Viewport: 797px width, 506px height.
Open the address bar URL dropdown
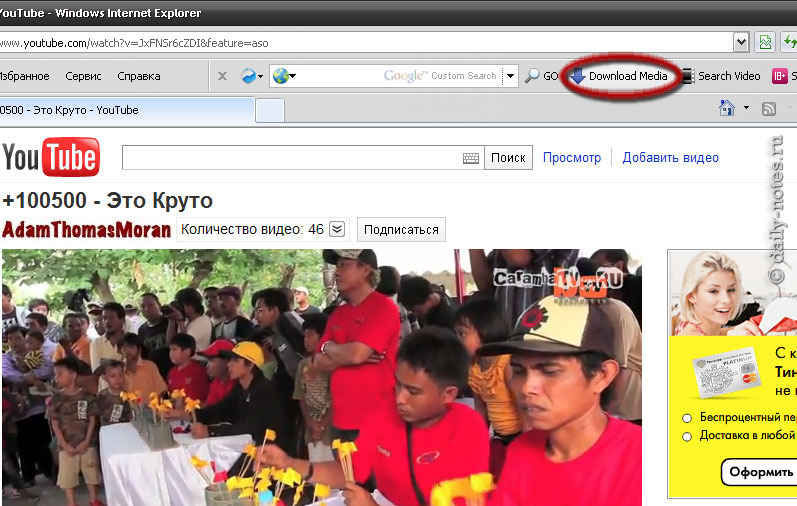pos(741,42)
